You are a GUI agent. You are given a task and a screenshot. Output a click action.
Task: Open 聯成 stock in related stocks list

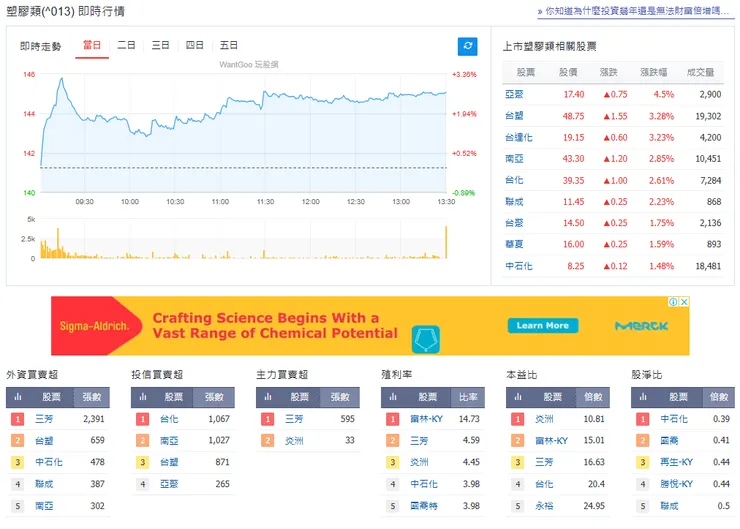click(x=514, y=202)
